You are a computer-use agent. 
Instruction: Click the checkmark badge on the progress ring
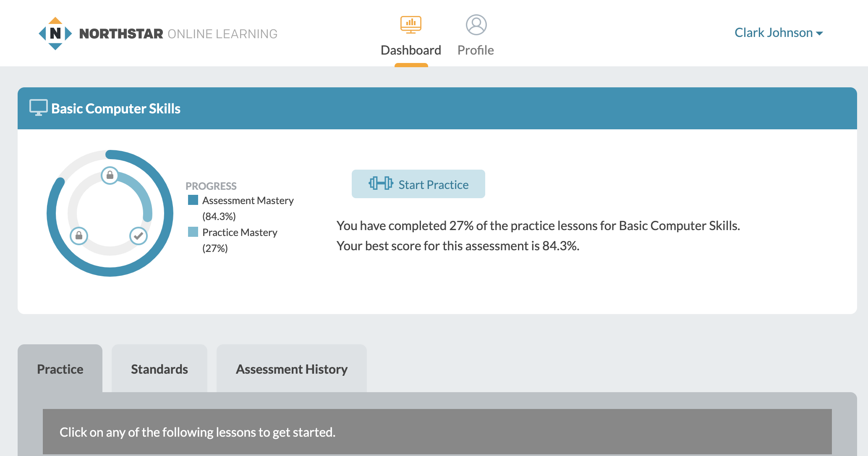(x=138, y=236)
